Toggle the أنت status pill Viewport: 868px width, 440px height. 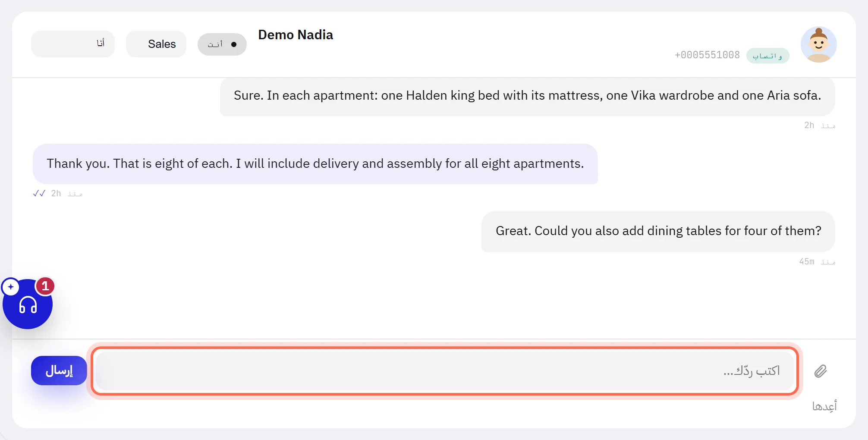click(x=222, y=44)
